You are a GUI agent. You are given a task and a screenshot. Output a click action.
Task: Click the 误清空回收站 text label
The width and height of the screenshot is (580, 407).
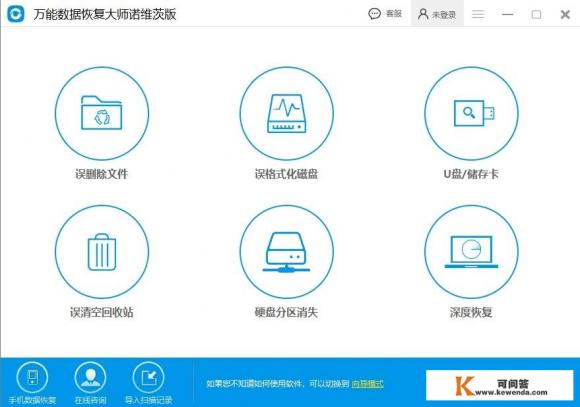102,312
